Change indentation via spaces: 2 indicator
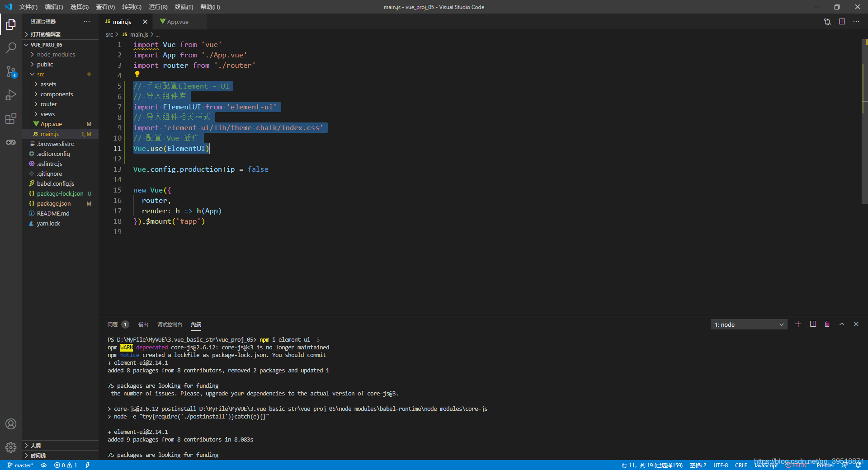Screen dimensions: 868x470 point(698,465)
